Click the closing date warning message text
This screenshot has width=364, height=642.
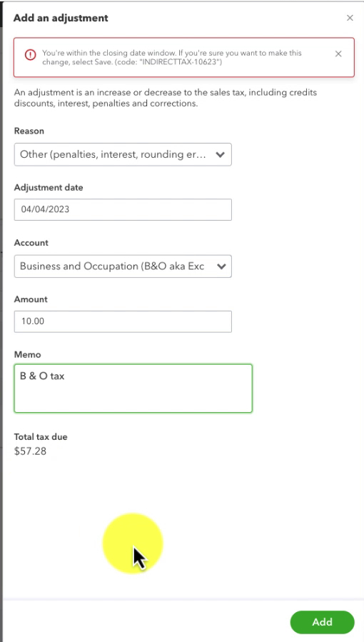point(172,57)
